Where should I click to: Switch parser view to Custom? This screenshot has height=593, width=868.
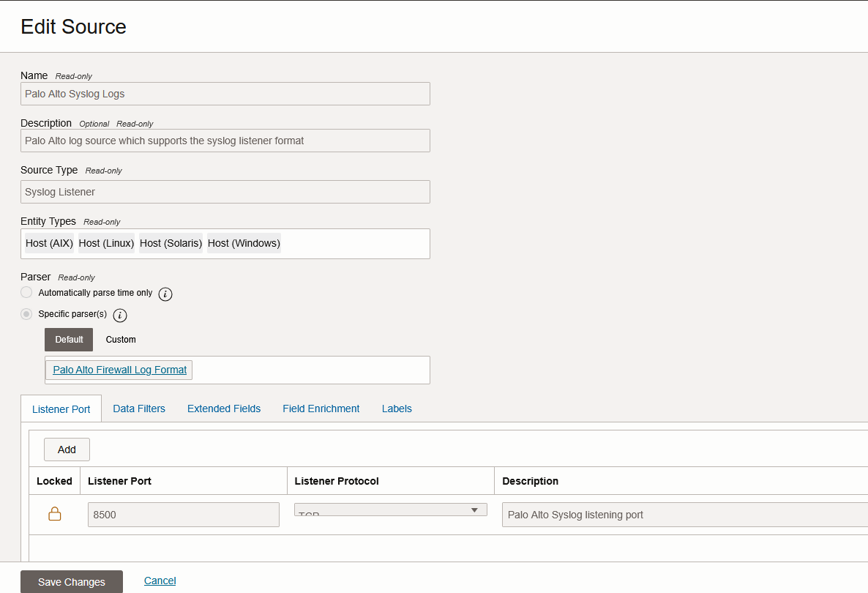121,340
